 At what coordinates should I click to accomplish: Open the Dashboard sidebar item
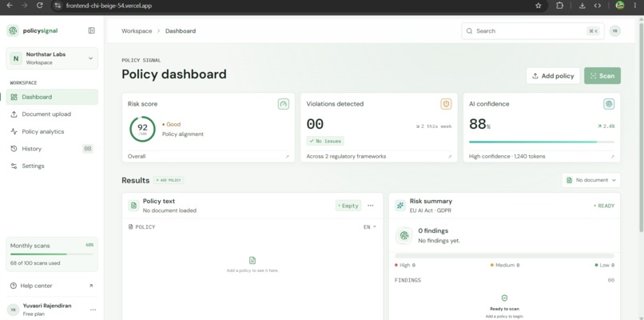(x=52, y=97)
